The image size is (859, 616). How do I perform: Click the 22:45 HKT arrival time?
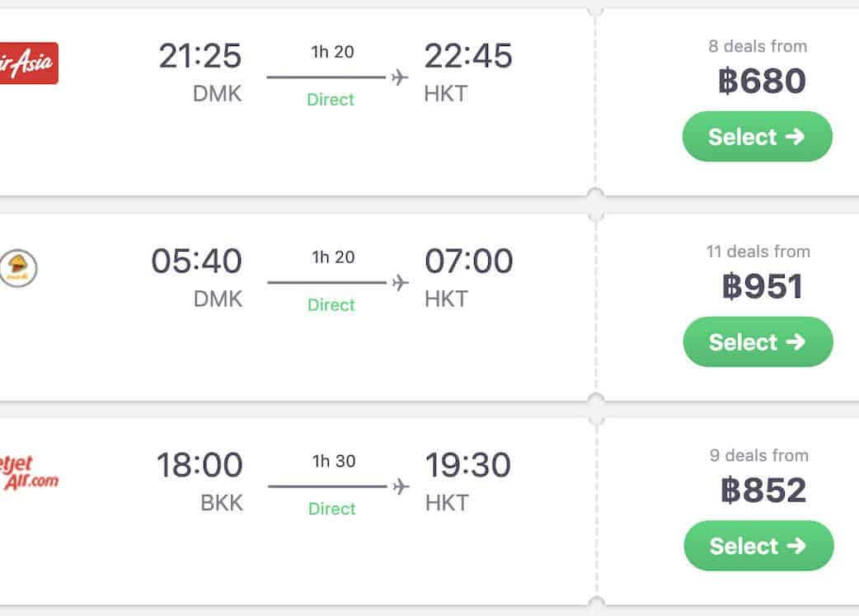(467, 56)
